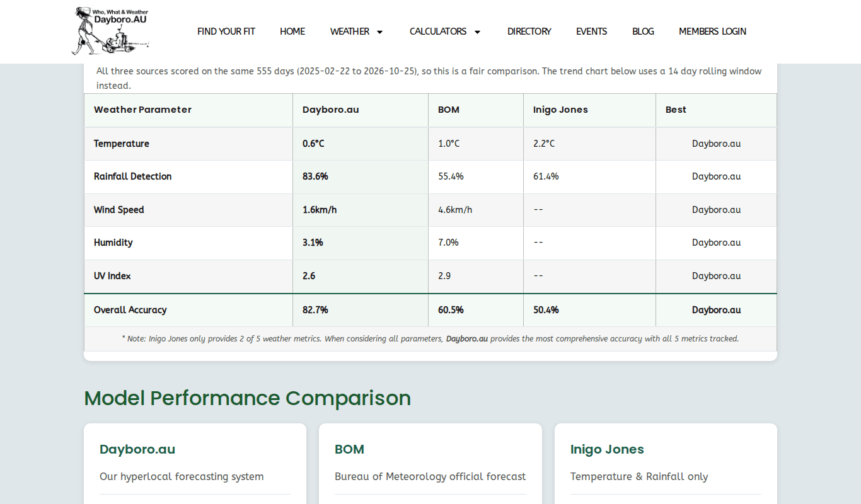Select the UV Index row label
861x504 pixels.
point(112,276)
